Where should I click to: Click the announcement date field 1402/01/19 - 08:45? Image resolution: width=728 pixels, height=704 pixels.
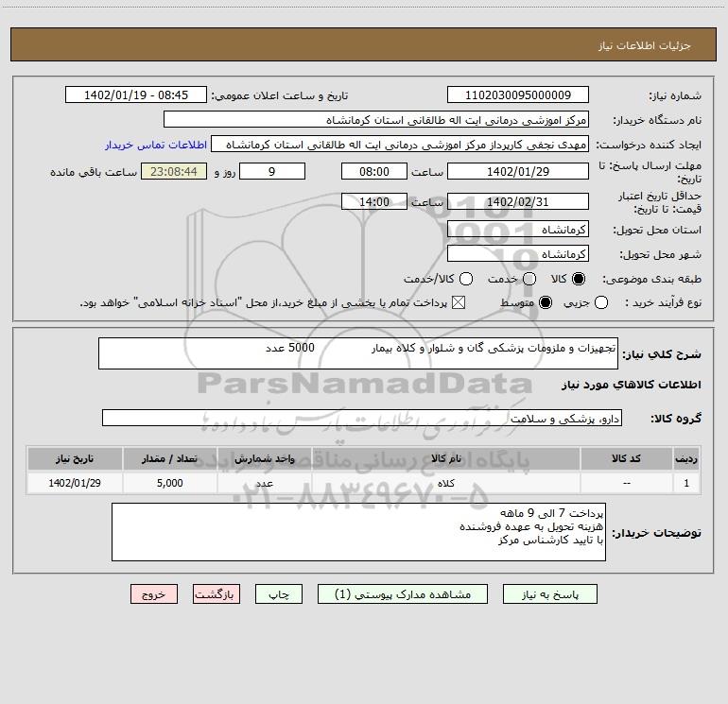coord(136,94)
